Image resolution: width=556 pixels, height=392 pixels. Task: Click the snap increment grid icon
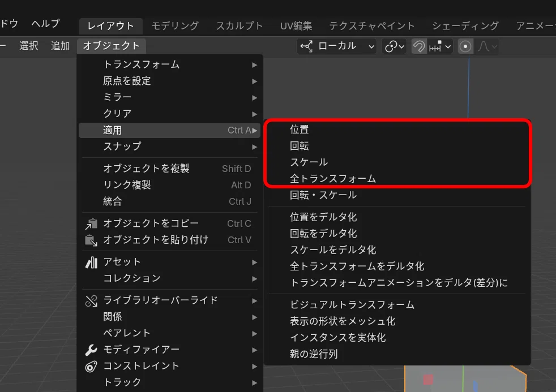pyautogui.click(x=435, y=46)
